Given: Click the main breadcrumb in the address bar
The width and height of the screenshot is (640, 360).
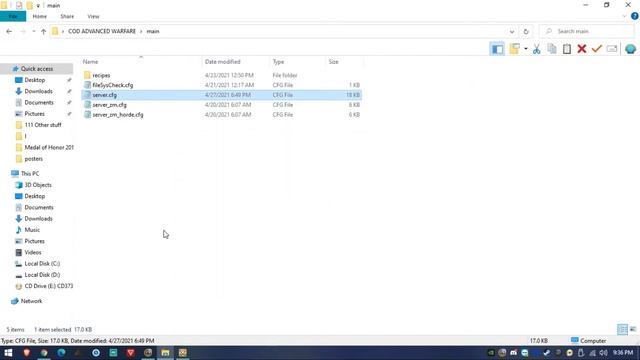Looking at the screenshot, I should (x=153, y=31).
